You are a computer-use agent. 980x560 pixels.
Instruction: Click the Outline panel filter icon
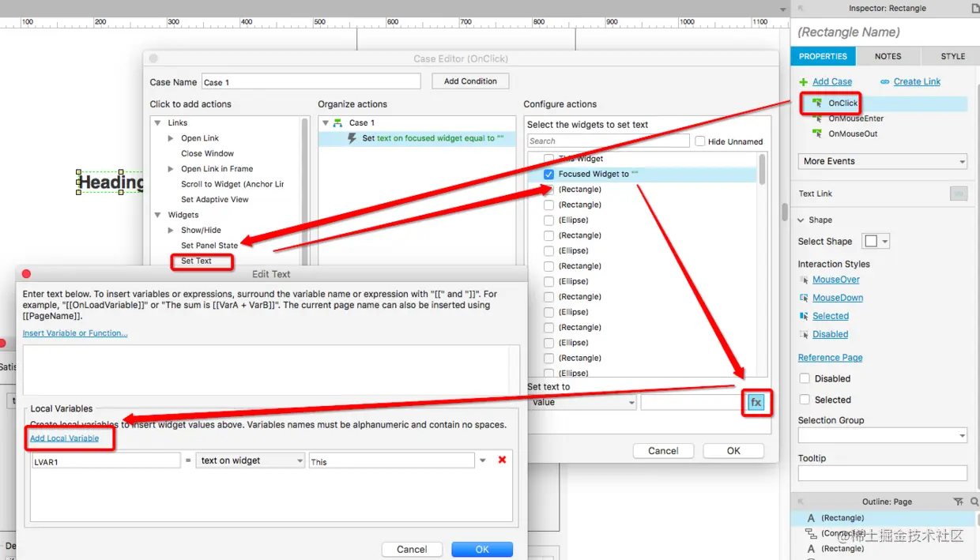click(958, 502)
